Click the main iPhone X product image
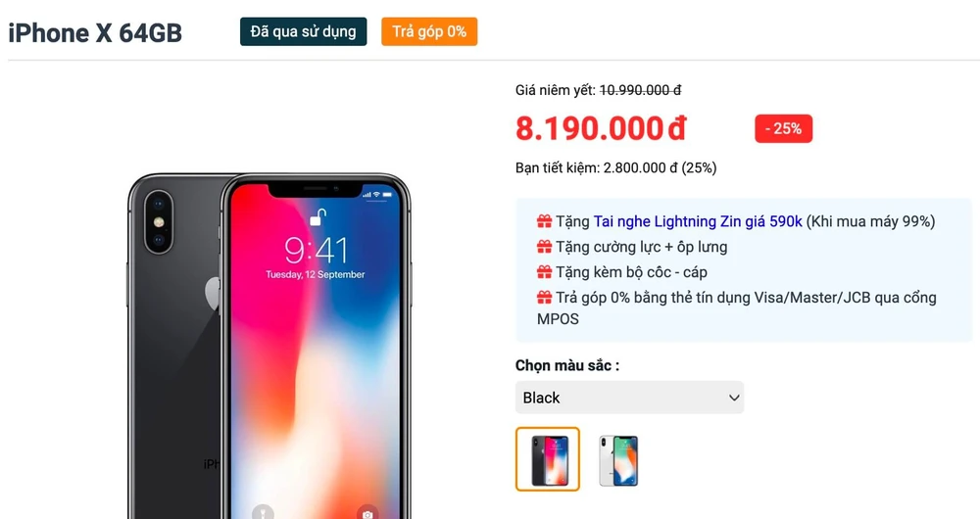The width and height of the screenshot is (980, 519). click(269, 346)
